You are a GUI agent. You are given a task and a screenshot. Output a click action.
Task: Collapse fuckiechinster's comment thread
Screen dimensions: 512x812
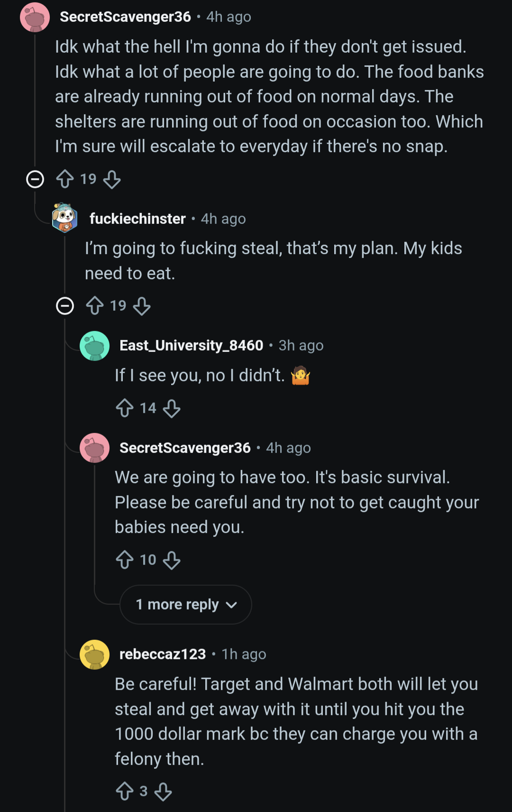click(x=65, y=306)
